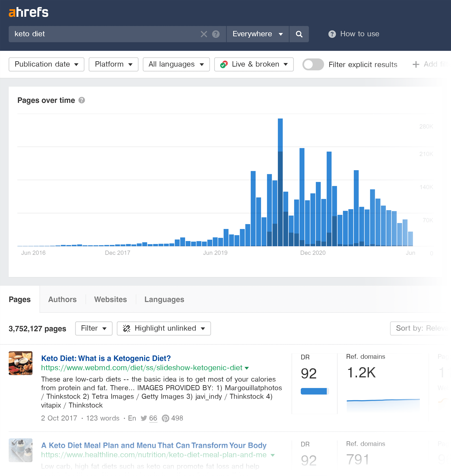Open A Keto Diet Meal Plan and Menu link
The image size is (451, 476).
point(154,446)
